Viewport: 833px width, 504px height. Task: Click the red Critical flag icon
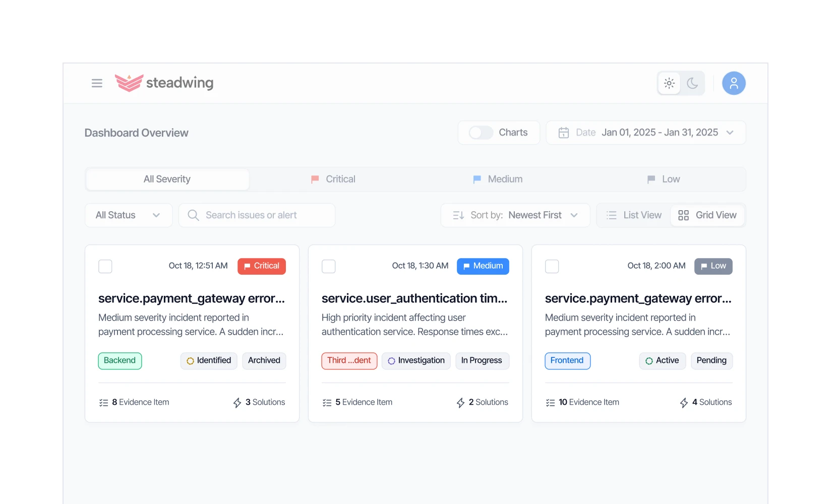pyautogui.click(x=315, y=179)
